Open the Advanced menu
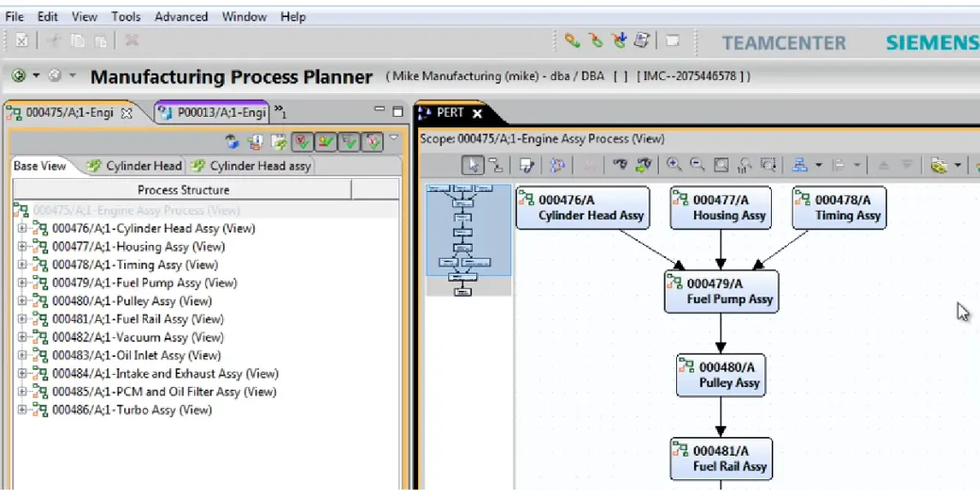Image resolution: width=980 pixels, height=490 pixels. click(181, 16)
